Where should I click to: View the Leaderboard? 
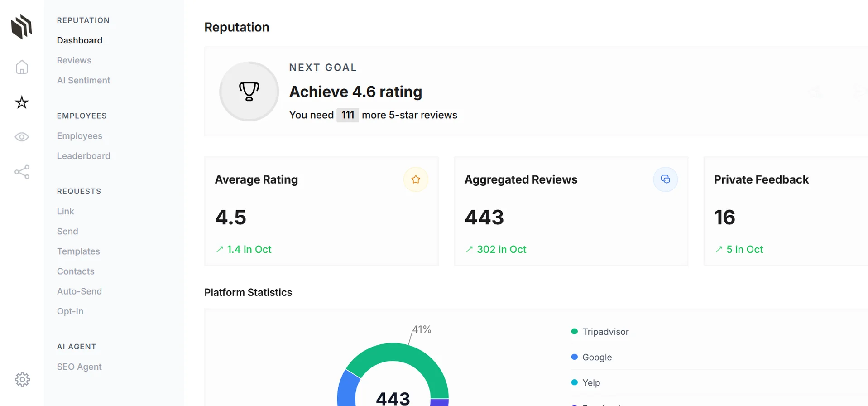[84, 156]
